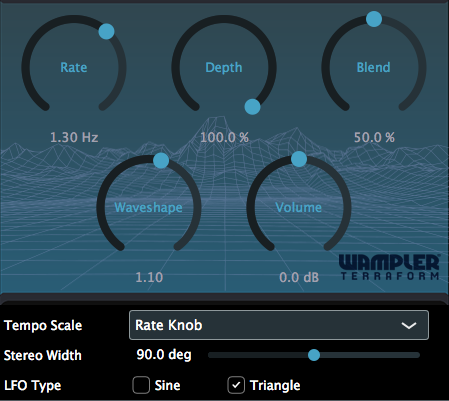Click the Volume label text
The height and width of the screenshot is (401, 449).
pyautogui.click(x=298, y=207)
